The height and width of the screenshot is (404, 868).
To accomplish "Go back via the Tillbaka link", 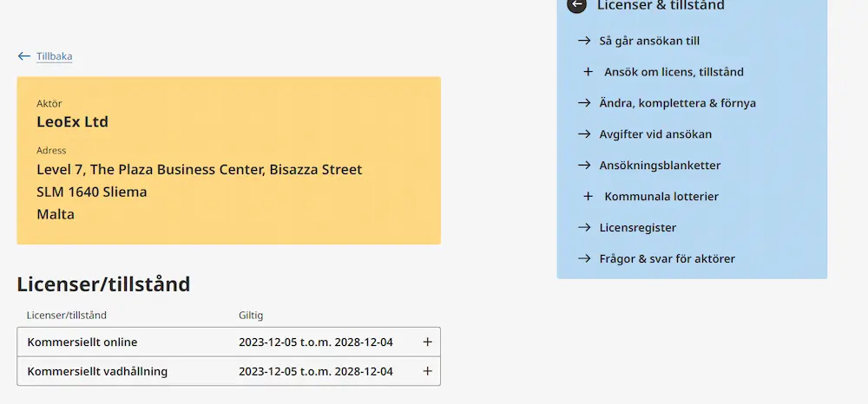I will (x=54, y=56).
